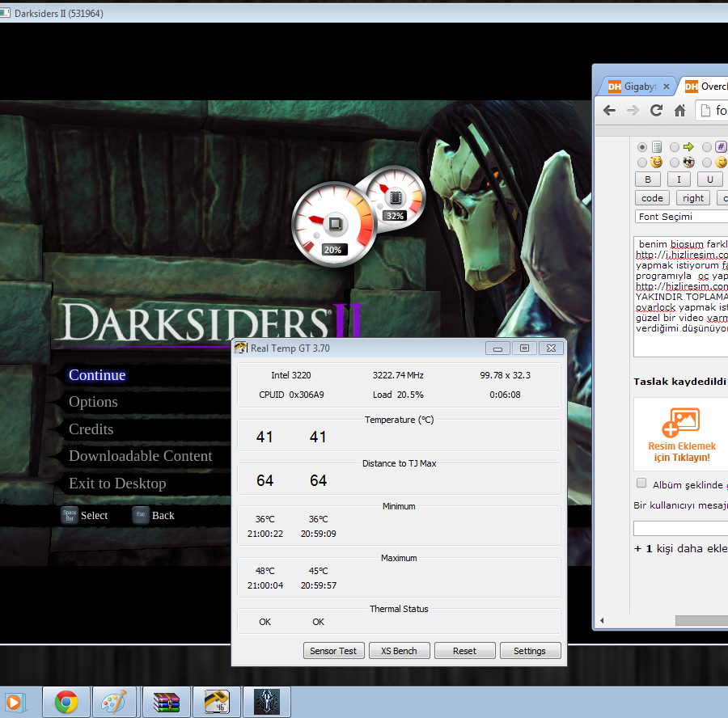Open Downloadable Content menu entry
The width and height of the screenshot is (728, 718).
point(140,456)
